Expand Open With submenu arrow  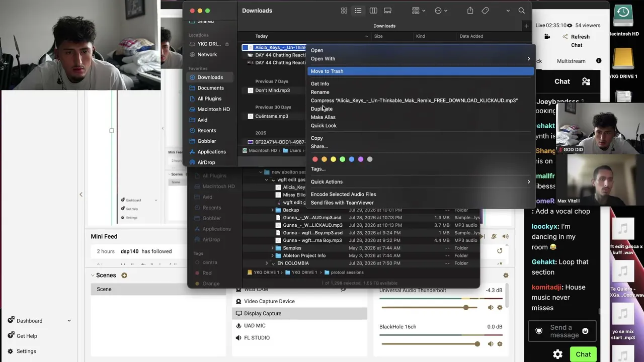[529, 59]
